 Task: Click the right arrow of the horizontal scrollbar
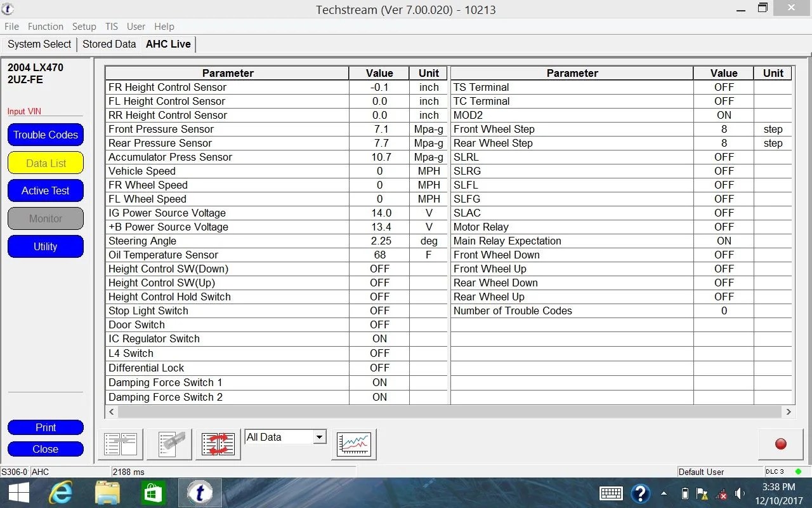789,412
